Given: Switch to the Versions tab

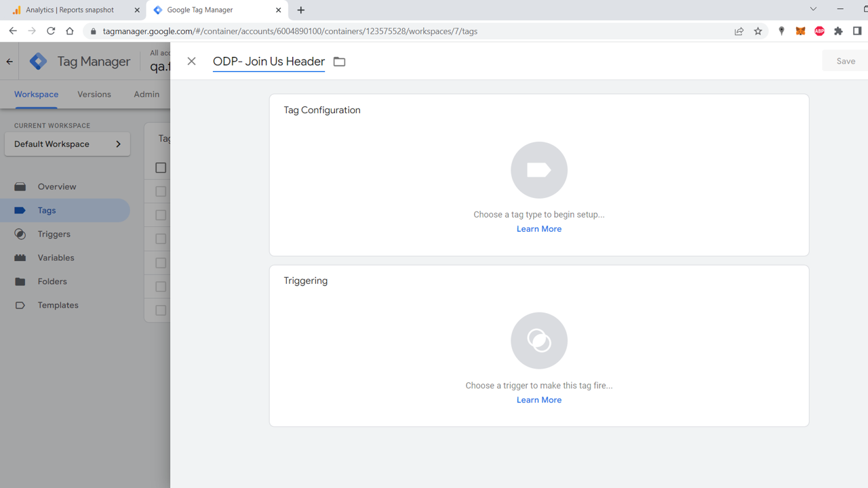Looking at the screenshot, I should [x=94, y=94].
